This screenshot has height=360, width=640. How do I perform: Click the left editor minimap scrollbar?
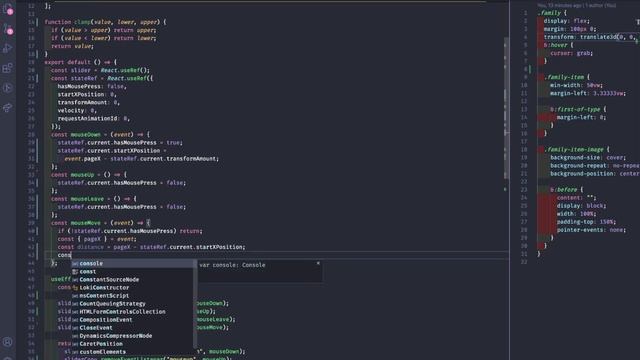click(x=506, y=108)
